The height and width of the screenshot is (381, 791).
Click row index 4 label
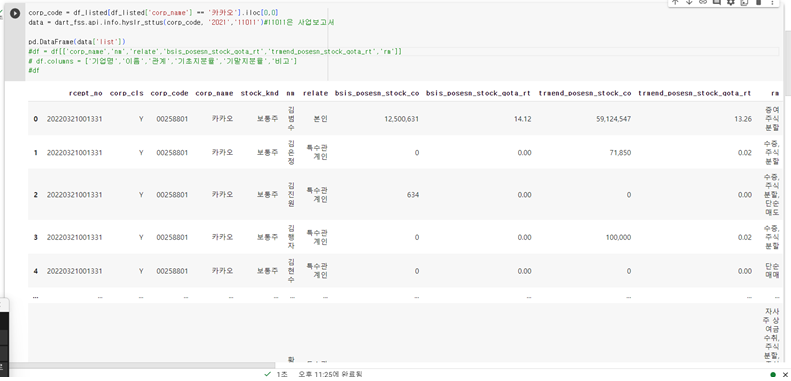[35, 271]
